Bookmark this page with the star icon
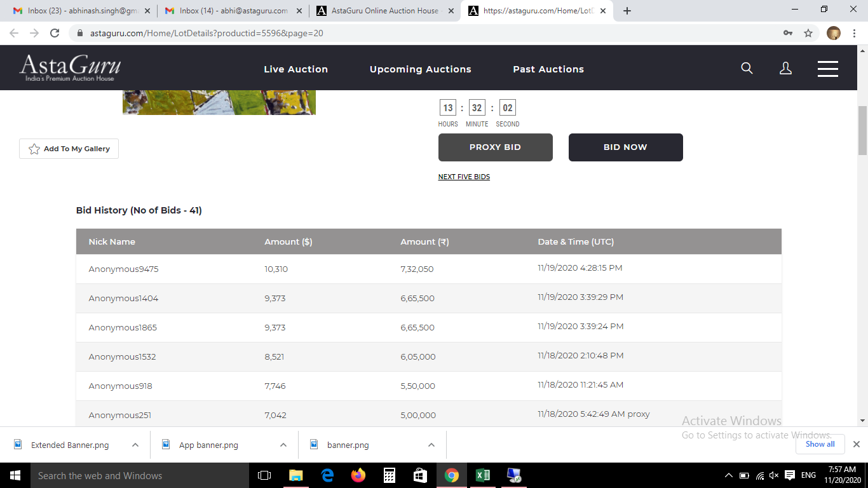Image resolution: width=868 pixels, height=488 pixels. point(808,33)
